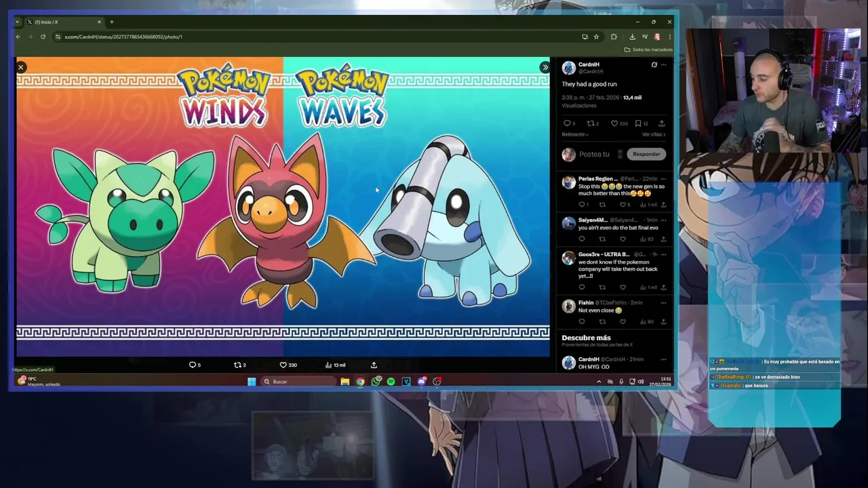Open CardniH profile avatar at top of side panel
This screenshot has height=488, width=868.
(x=569, y=68)
